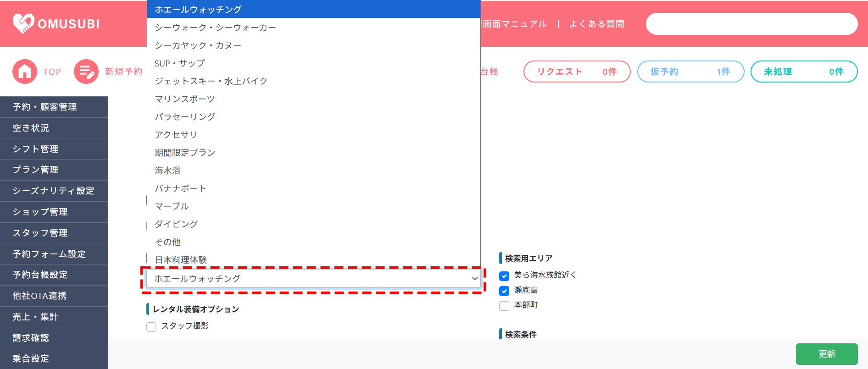This screenshot has height=369, width=868.
Task: Uncheck the 美ら海水族館近く checkbox
Action: coord(504,276)
